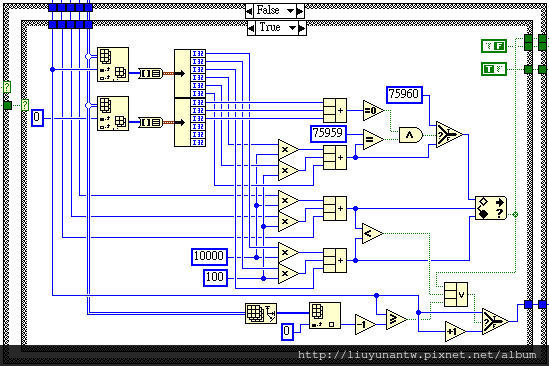Open the inner case selector showing True
Screen dimensions: 549x366
click(x=277, y=28)
